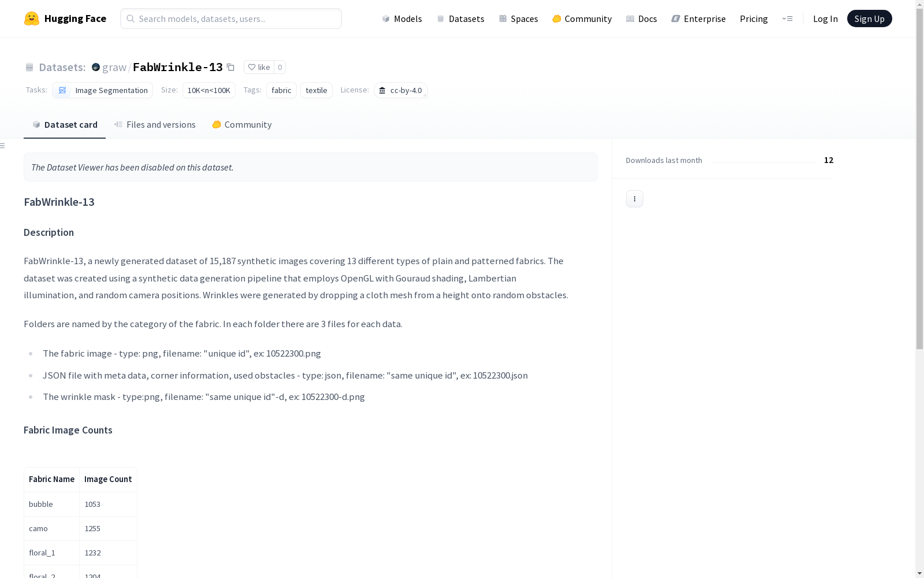Click the Downloads last month label
The image size is (924, 578).
tap(664, 160)
